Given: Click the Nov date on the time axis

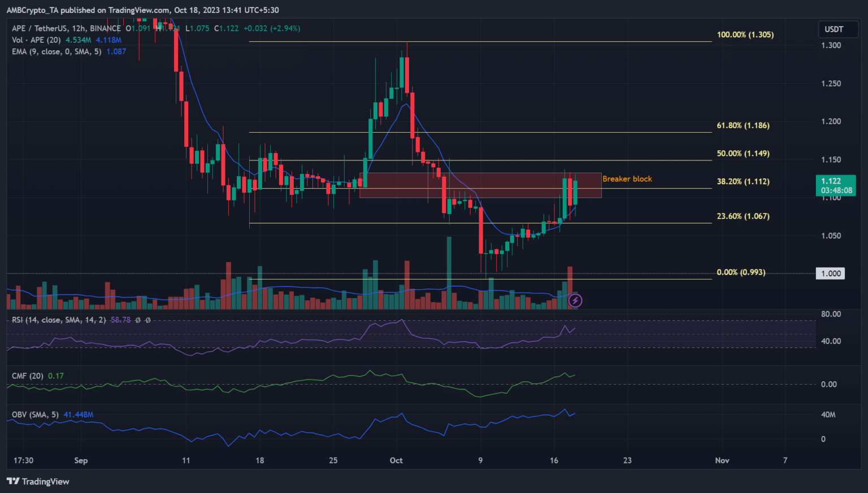Looking at the screenshot, I should click(x=722, y=460).
